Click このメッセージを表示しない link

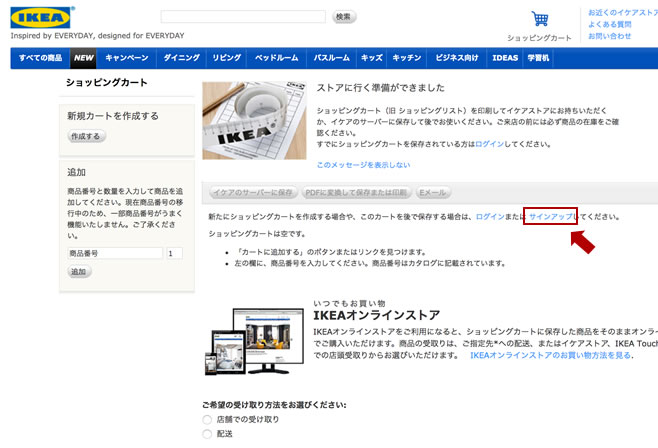coord(363,165)
